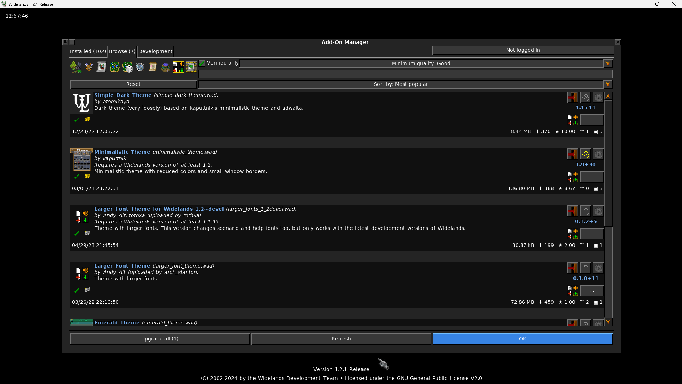Switch to the Development tab

(x=156, y=51)
